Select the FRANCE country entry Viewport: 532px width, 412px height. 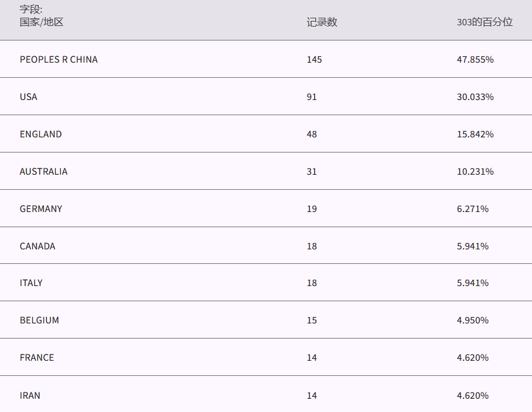(37, 358)
